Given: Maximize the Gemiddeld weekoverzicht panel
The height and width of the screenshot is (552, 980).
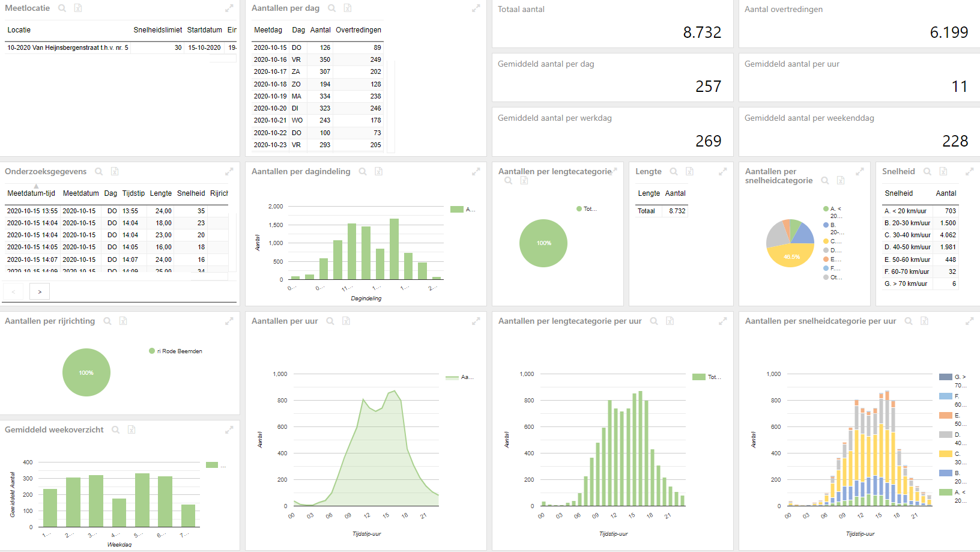Looking at the screenshot, I should (x=229, y=430).
